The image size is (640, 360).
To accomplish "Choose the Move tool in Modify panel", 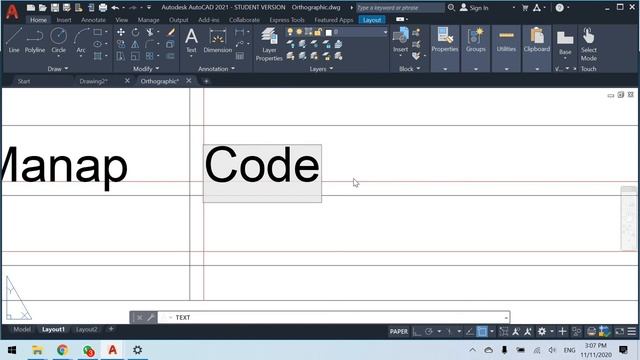I will pyautogui.click(x=121, y=32).
